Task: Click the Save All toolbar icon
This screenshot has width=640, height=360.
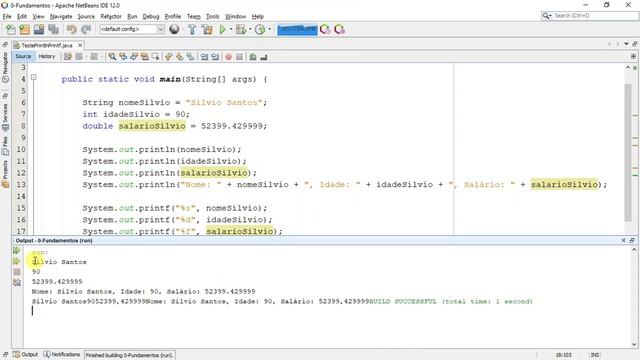Action: click(53, 29)
